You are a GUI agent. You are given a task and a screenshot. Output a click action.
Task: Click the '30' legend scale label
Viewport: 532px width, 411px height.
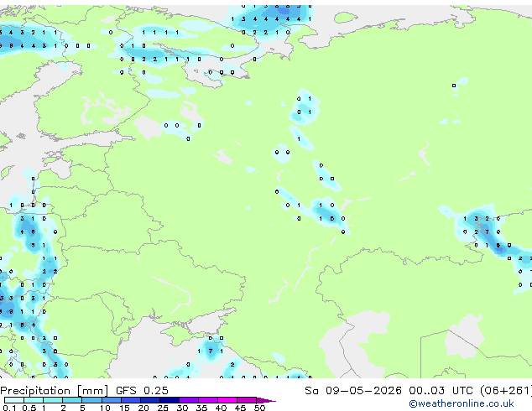point(182,408)
